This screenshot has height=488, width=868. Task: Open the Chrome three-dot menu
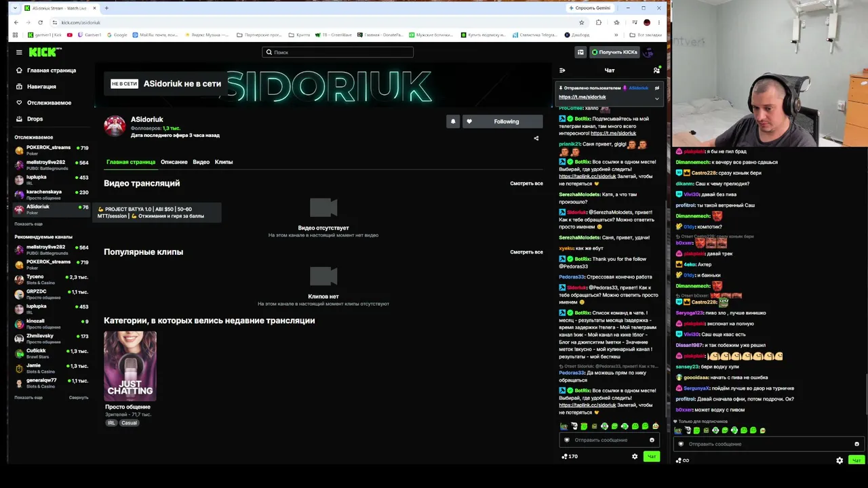pos(658,22)
